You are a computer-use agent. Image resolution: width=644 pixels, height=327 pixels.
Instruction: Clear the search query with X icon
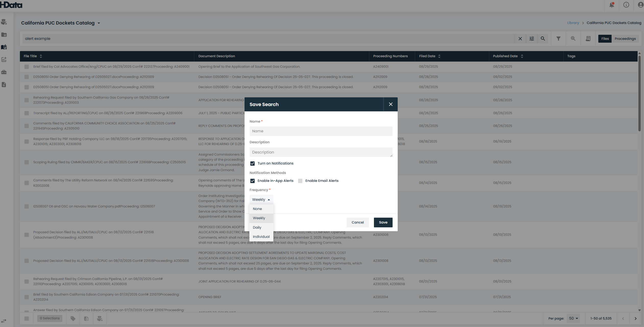[x=520, y=39]
